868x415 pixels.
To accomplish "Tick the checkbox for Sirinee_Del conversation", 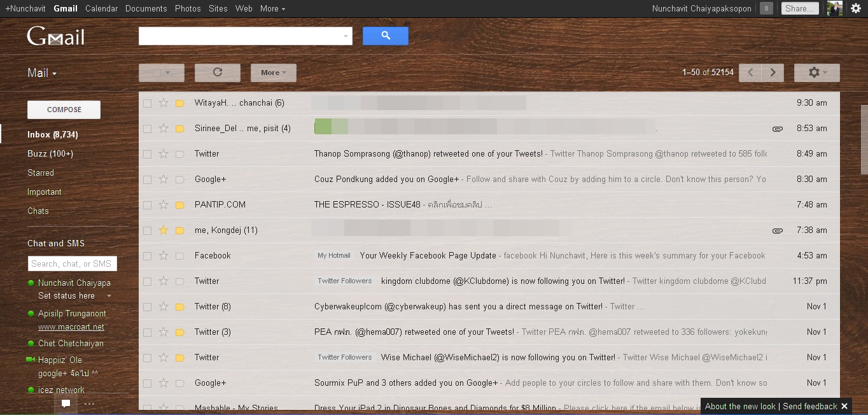I will pos(147,129).
